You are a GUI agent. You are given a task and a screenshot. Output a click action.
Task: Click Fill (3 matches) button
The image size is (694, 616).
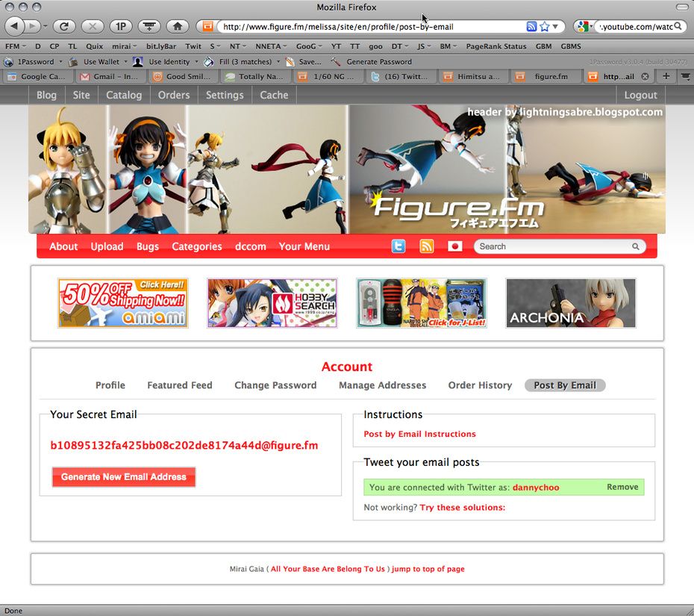tap(242, 61)
